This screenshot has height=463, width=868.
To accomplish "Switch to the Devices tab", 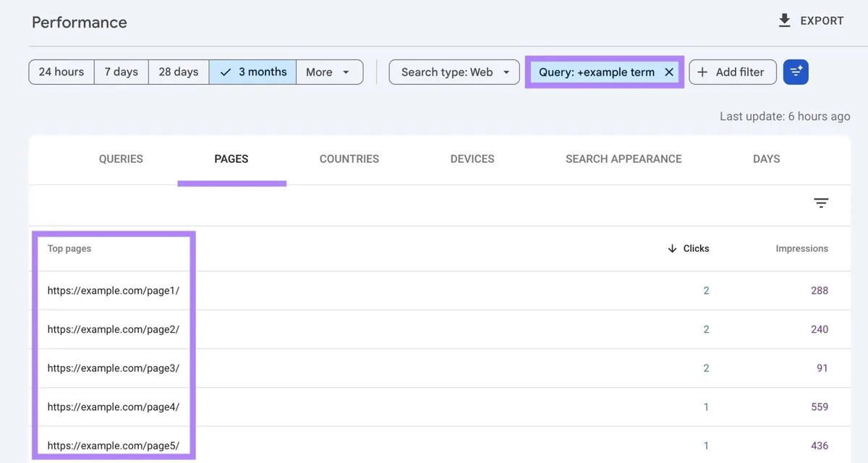I will [x=472, y=159].
